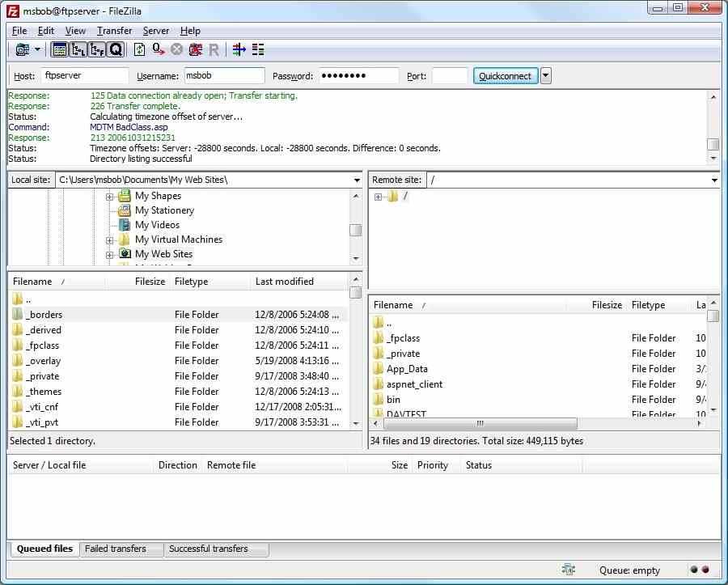
Task: Select My Stationery in local tree
Action: pyautogui.click(x=164, y=210)
